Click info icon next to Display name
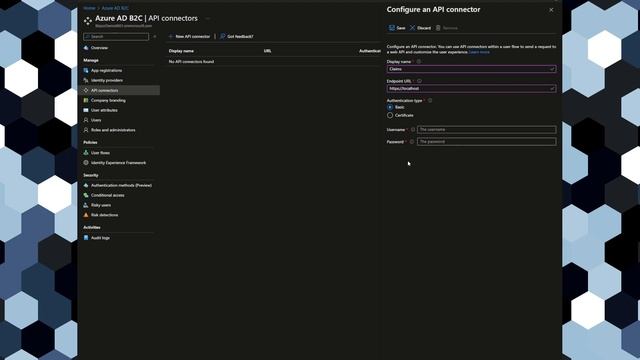Screen dimensions: 640x360 (418, 62)
